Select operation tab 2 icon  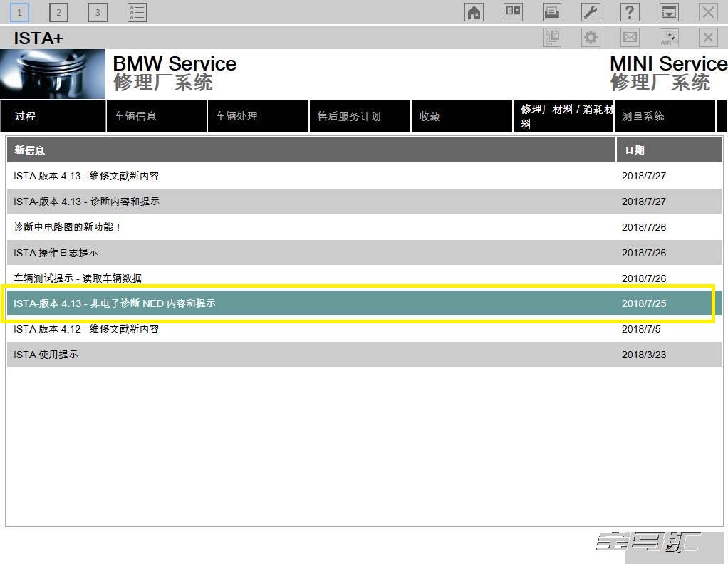(x=58, y=12)
